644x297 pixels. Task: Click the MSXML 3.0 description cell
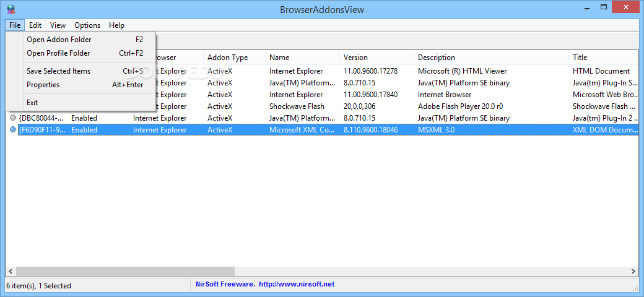click(x=436, y=130)
